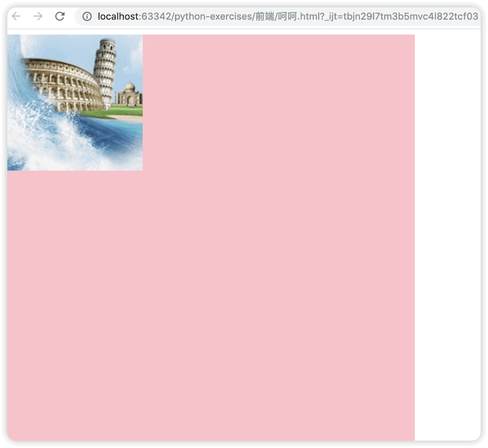Click "localhost" in the address bar

tap(118, 16)
